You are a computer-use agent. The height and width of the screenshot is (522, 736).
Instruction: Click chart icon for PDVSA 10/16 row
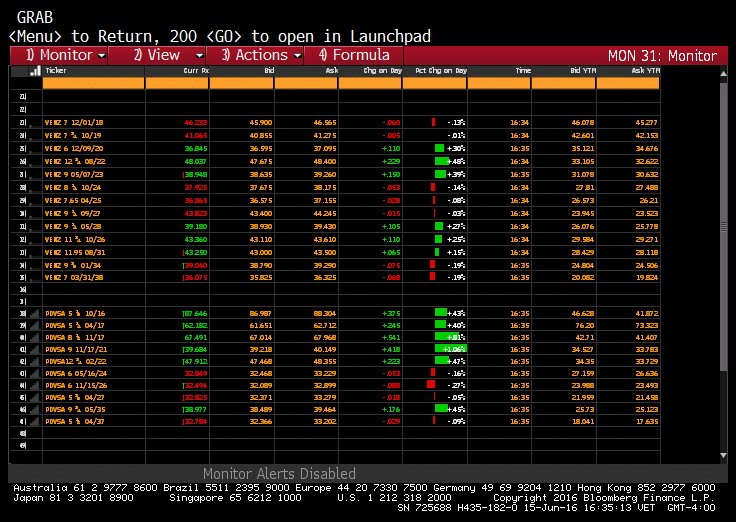35,314
